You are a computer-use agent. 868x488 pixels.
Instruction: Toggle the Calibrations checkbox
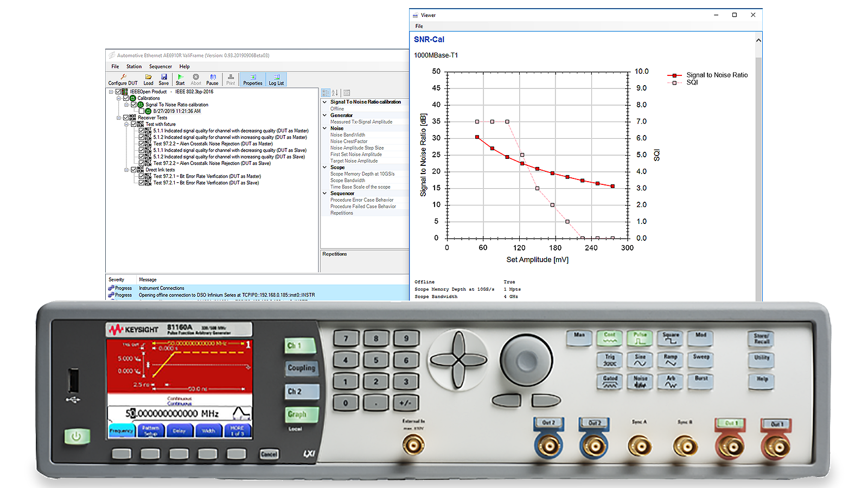click(126, 98)
